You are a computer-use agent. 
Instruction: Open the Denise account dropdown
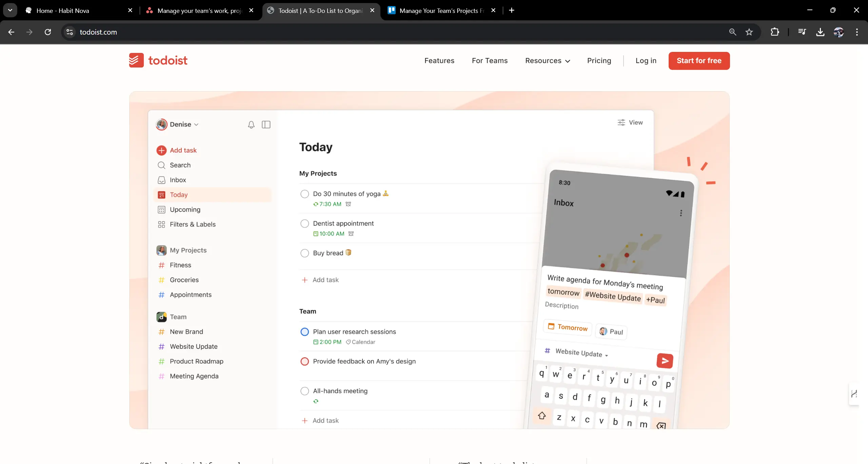click(x=177, y=124)
